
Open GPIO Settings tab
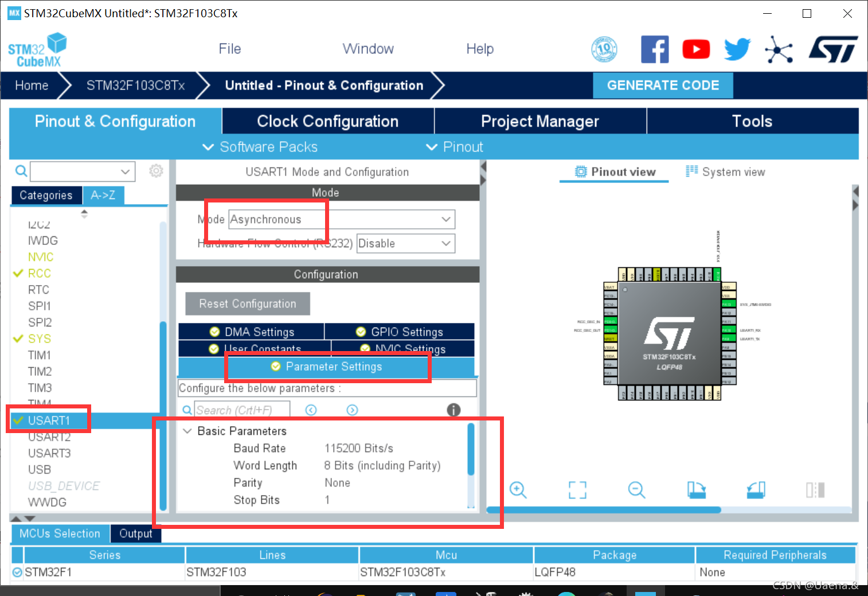coord(400,332)
